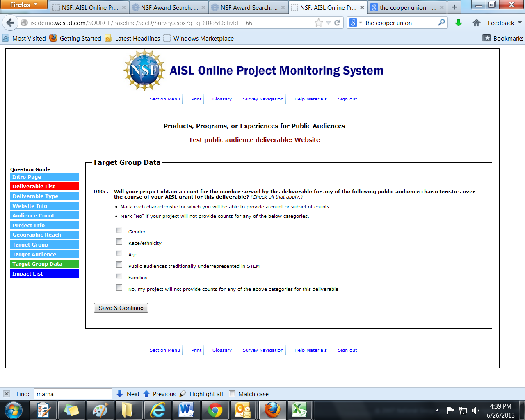This screenshot has width=525, height=420.
Task: Click the footer Print link
Action: pyautogui.click(x=196, y=350)
